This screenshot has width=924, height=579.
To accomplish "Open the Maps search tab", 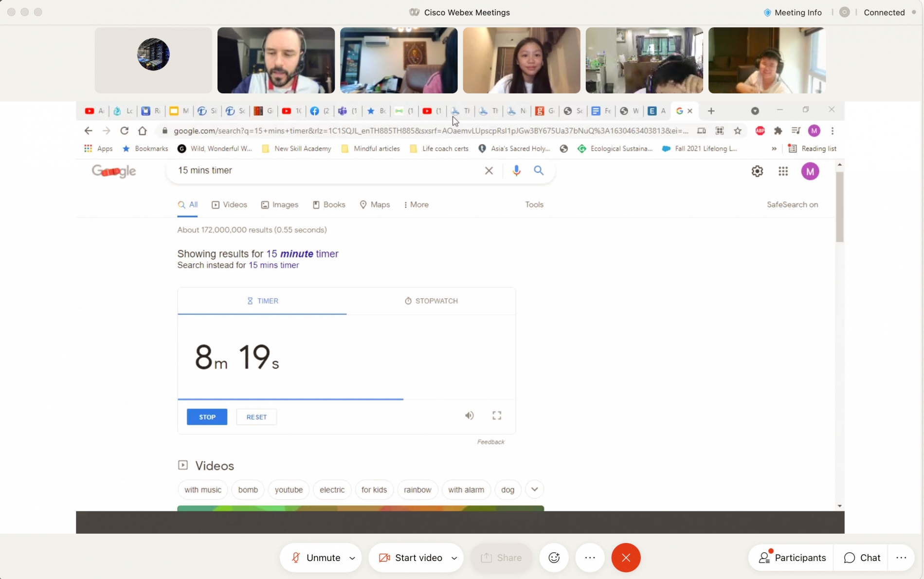I will pos(375,205).
